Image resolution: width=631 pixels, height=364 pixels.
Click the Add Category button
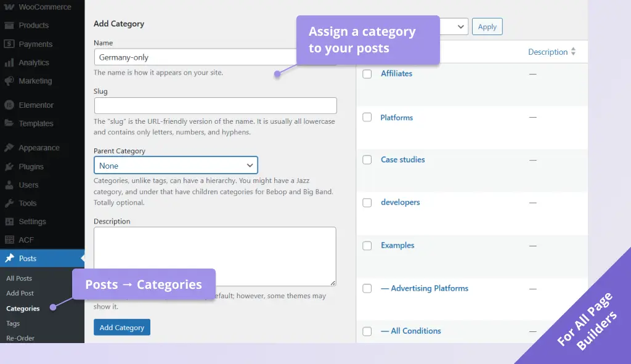click(x=121, y=327)
